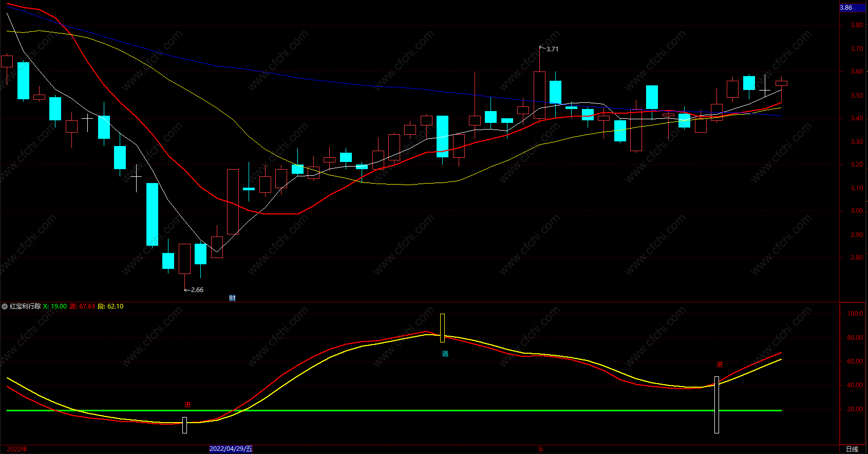Click the yellow 段: 62.10 value
This screenshot has width=868, height=454.
point(110,306)
